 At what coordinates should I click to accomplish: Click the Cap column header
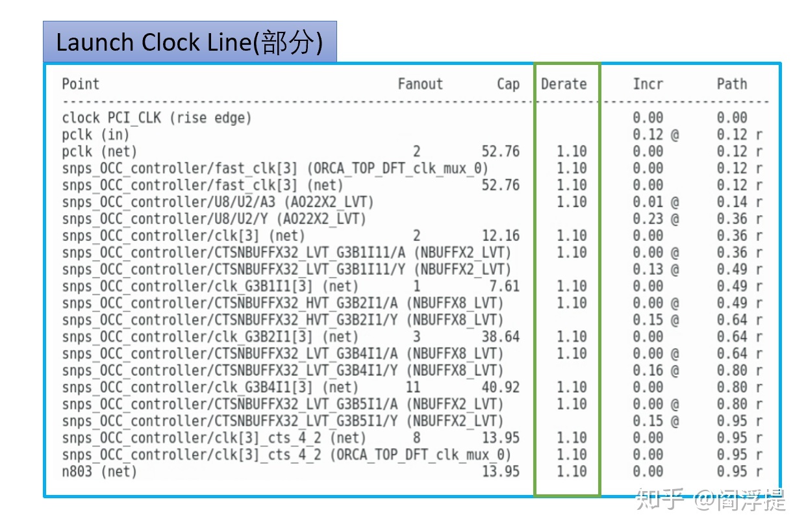508,84
